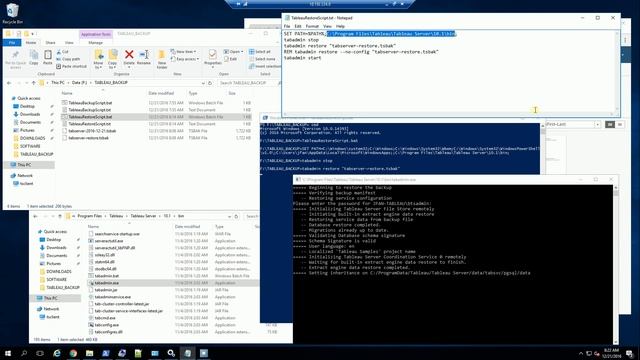Open the Easy access dropdown in ribbon

click(x=186, y=59)
